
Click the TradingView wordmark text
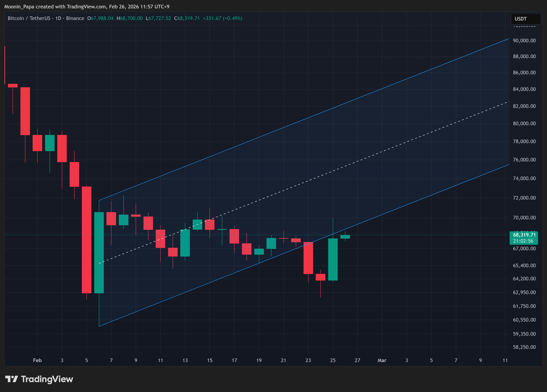(47, 379)
